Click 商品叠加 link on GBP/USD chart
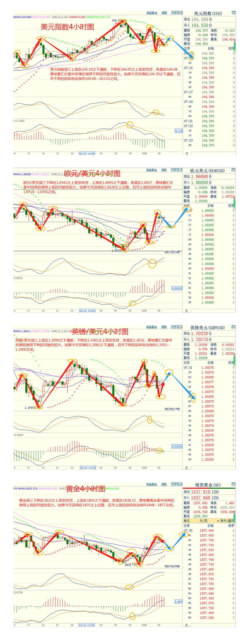Screen dimensions: 249x644 (152, 327)
